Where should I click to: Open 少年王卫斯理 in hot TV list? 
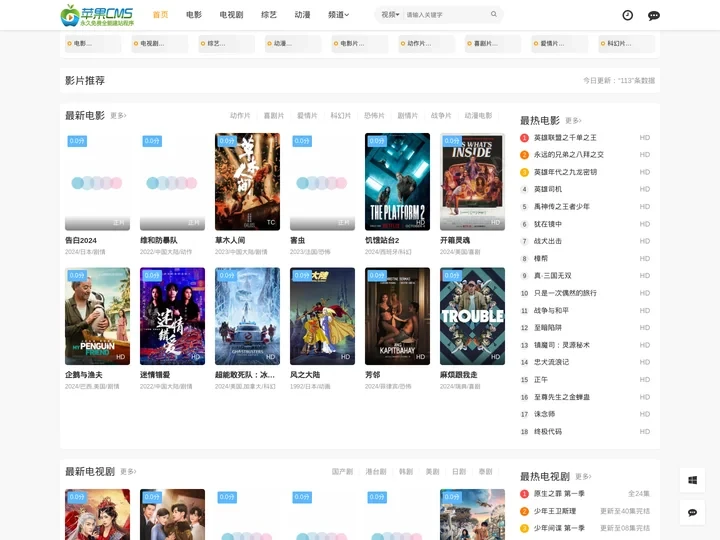(555, 511)
